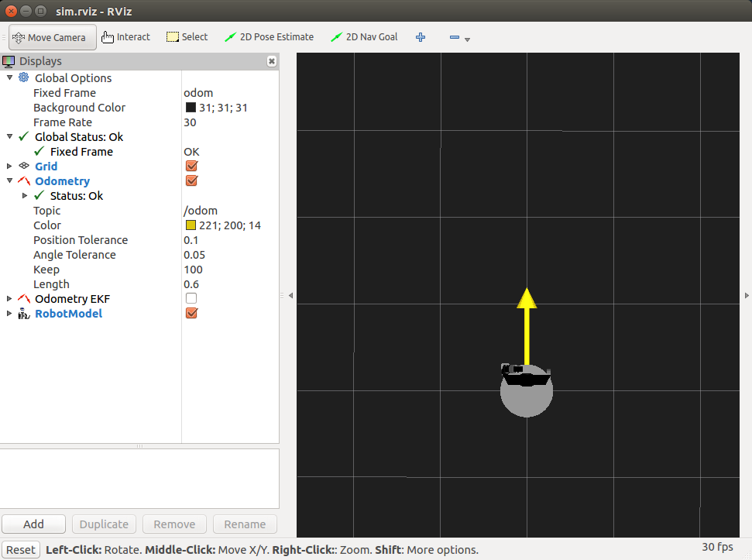Click the Add display button
Image resolution: width=752 pixels, height=560 pixels.
click(33, 524)
